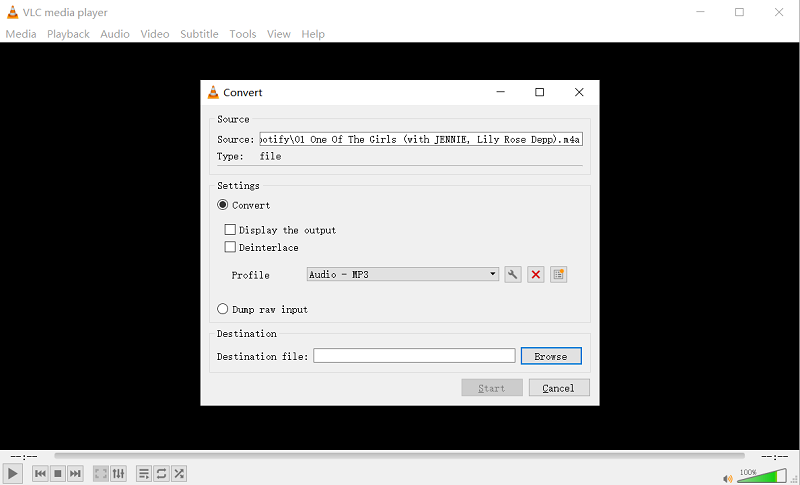Open the Help menu
The width and height of the screenshot is (800, 485).
(313, 34)
